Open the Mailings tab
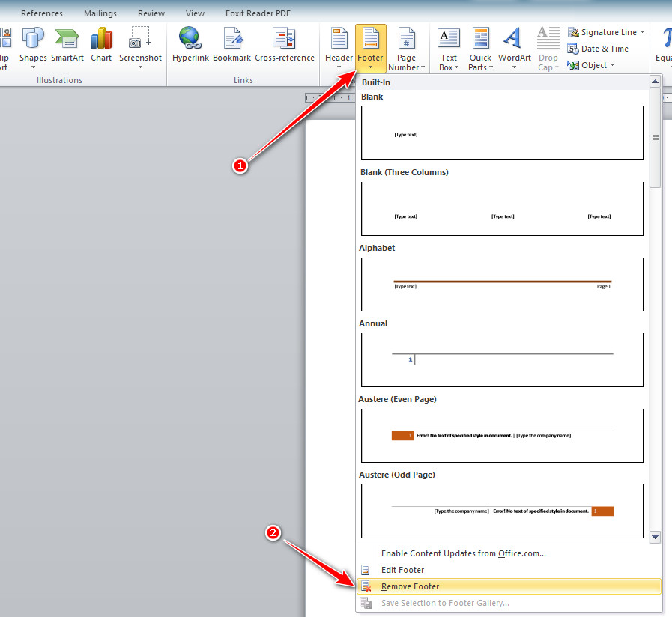This screenshot has height=617, width=672. (100, 13)
